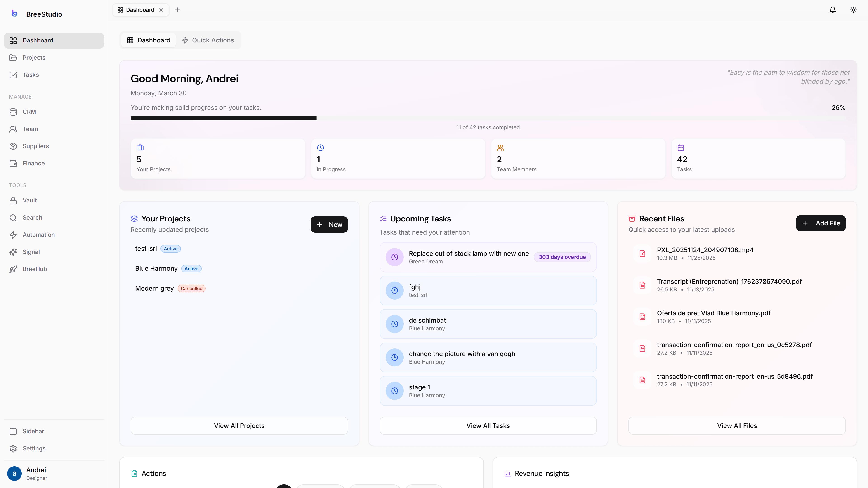Screen dimensions: 868x488
Task: Click the clock icon beside fghj task
Action: coord(395,290)
